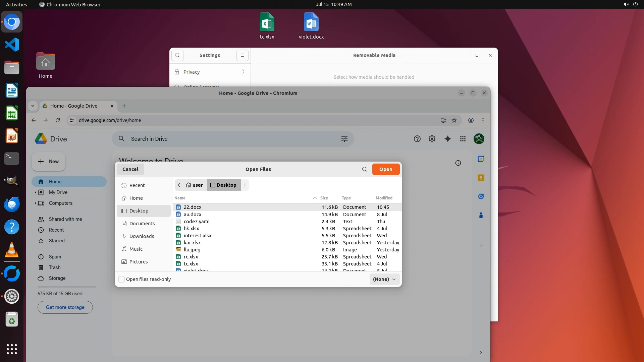The width and height of the screenshot is (644, 362).
Task: Launch Thunderbird from the dock
Action: coord(12,204)
